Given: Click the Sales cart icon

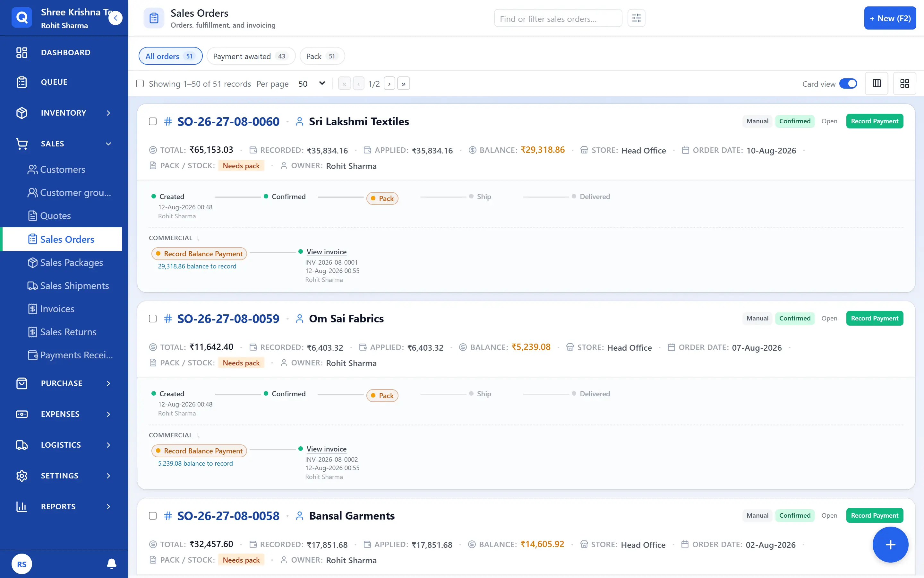Looking at the screenshot, I should (x=22, y=144).
